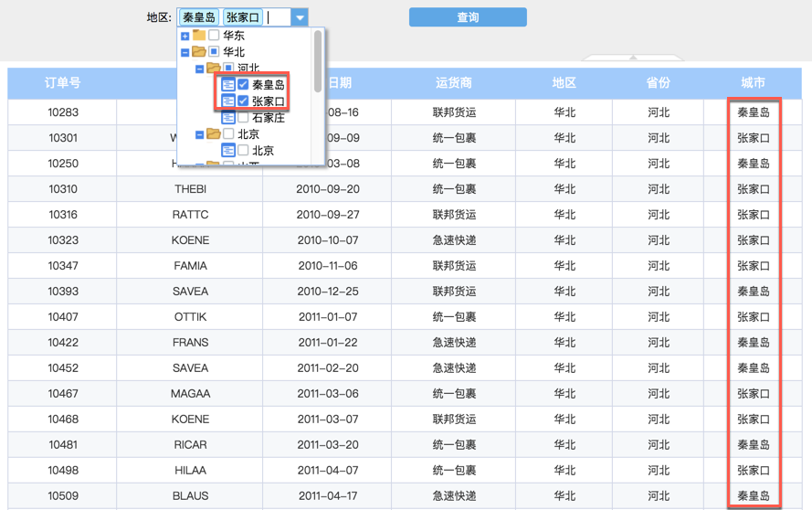
Task: Click inside the 地区 text input area
Action: click(x=278, y=17)
